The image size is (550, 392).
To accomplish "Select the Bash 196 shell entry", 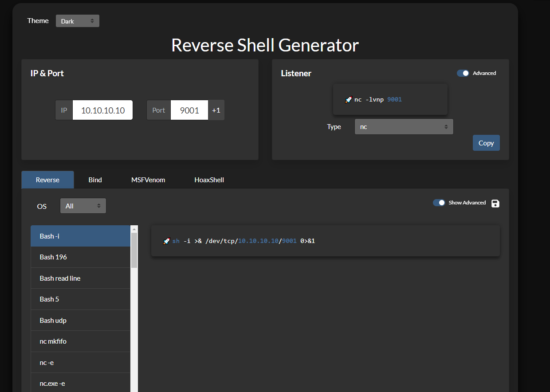I will [x=80, y=257].
